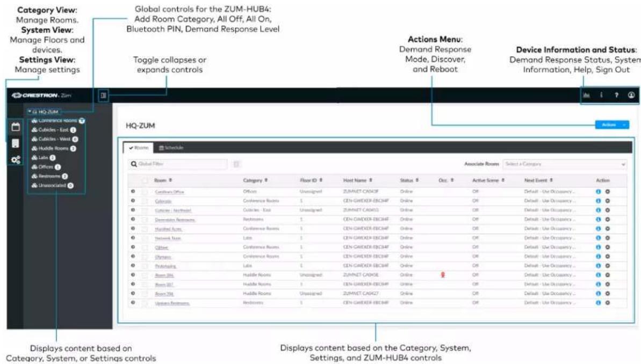
Task: Open the Settings View gears icon
Action: pos(16,160)
